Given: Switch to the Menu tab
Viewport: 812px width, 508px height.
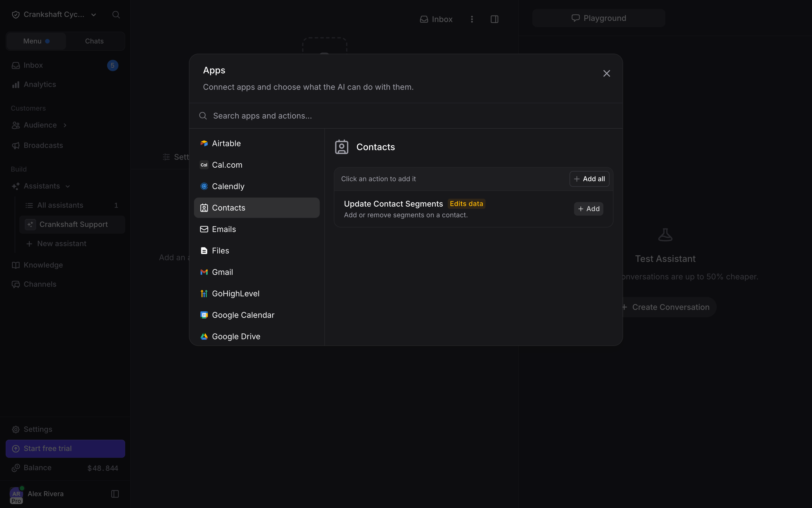Looking at the screenshot, I should tap(36, 41).
